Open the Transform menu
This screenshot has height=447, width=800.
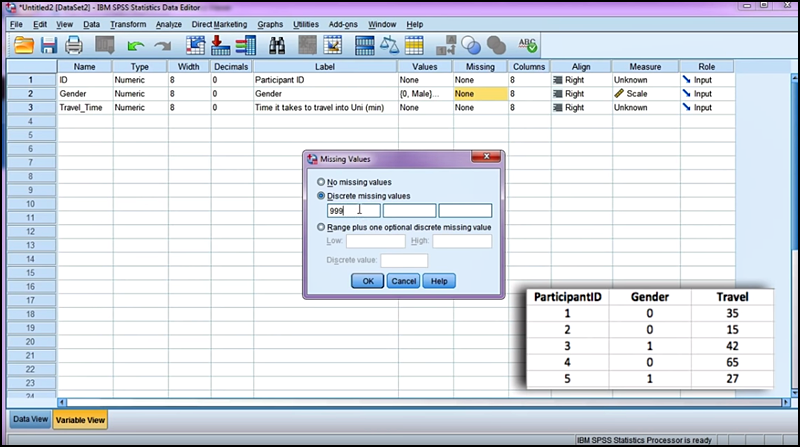(x=128, y=24)
